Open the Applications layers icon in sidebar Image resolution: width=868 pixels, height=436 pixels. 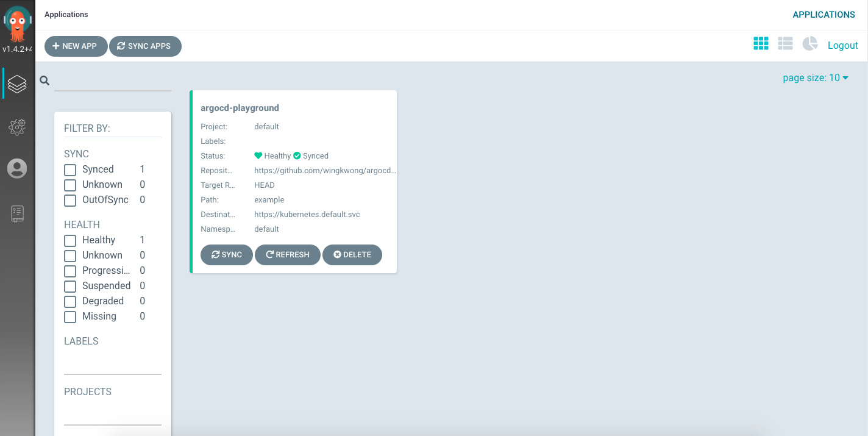pyautogui.click(x=17, y=84)
